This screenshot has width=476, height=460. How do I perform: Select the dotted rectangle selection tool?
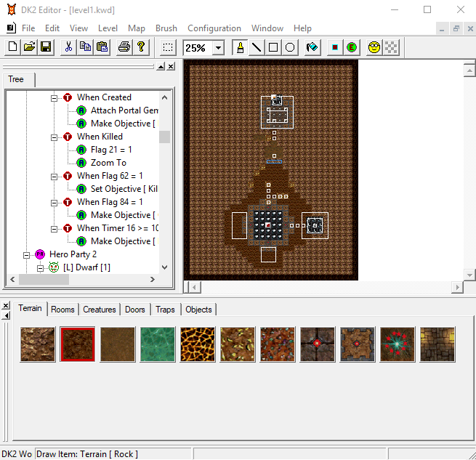[168, 47]
